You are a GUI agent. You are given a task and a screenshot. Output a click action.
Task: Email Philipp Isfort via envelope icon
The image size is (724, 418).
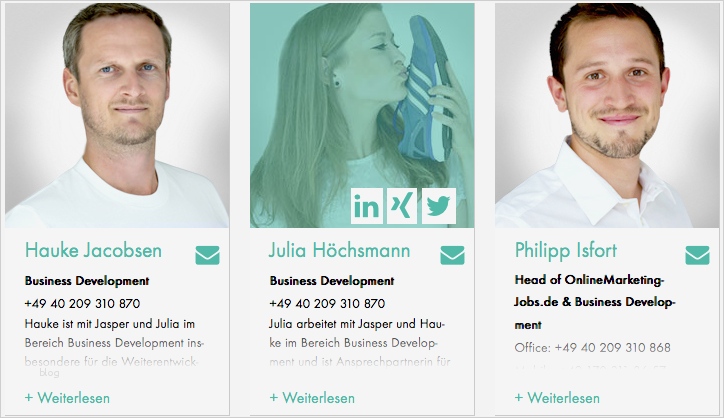coord(697,255)
